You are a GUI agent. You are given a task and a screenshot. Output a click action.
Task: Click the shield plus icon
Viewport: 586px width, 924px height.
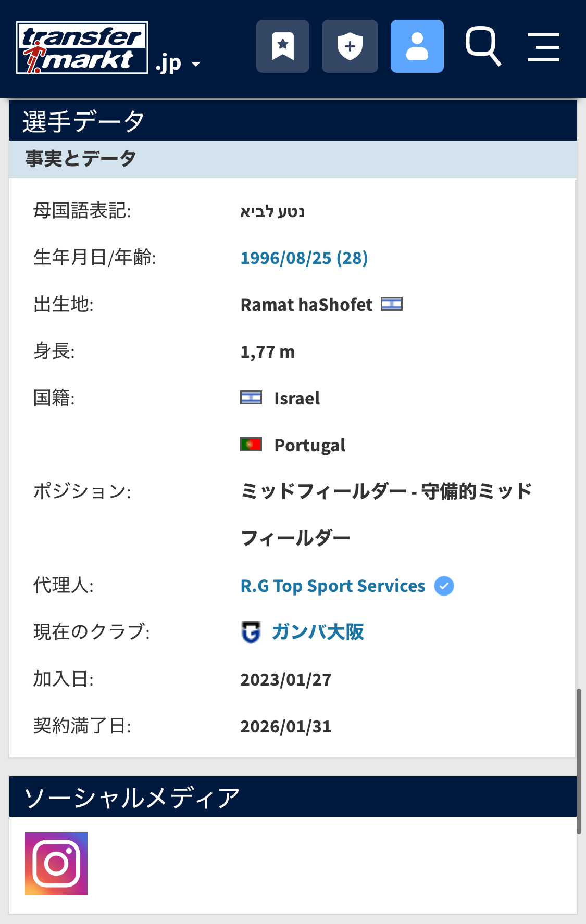click(350, 46)
